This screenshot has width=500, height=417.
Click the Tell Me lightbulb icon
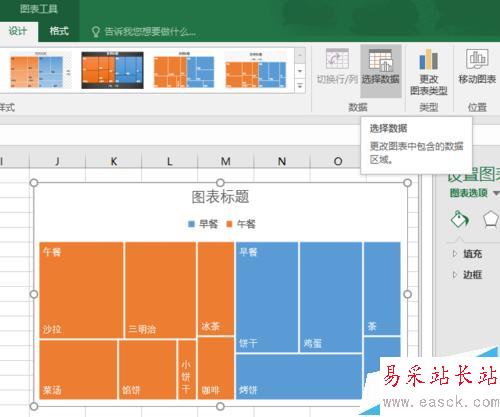(96, 32)
